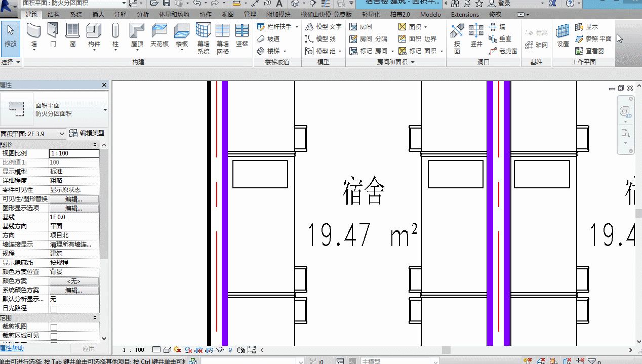Viewport: 642px width, 364px height.
Task: Click the 幕墙系统 (Curtain System) tool
Action: pos(204,38)
